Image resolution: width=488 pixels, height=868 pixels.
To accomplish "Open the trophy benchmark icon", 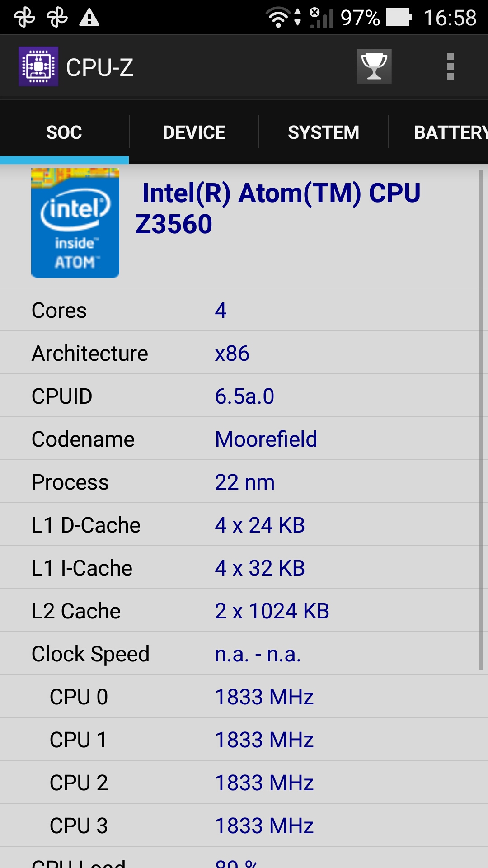I will pos(374,66).
